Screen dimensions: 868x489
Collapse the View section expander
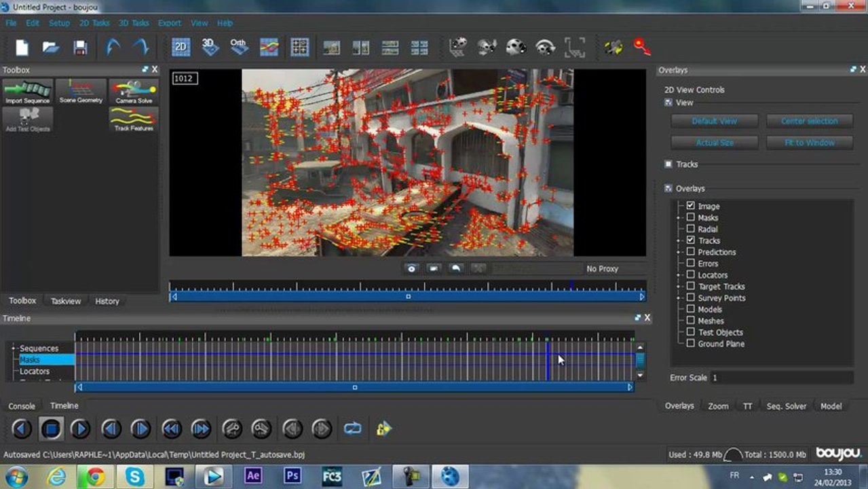coord(668,103)
